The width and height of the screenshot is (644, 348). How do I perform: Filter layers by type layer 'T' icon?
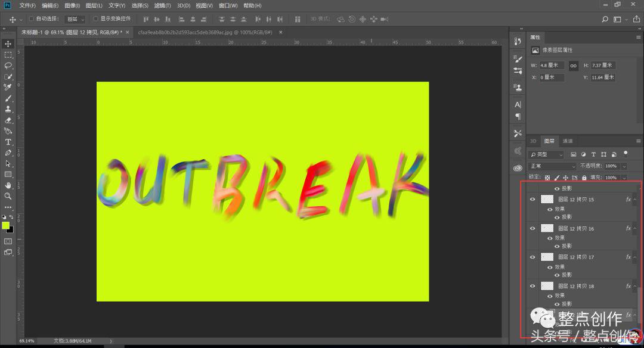pos(593,154)
